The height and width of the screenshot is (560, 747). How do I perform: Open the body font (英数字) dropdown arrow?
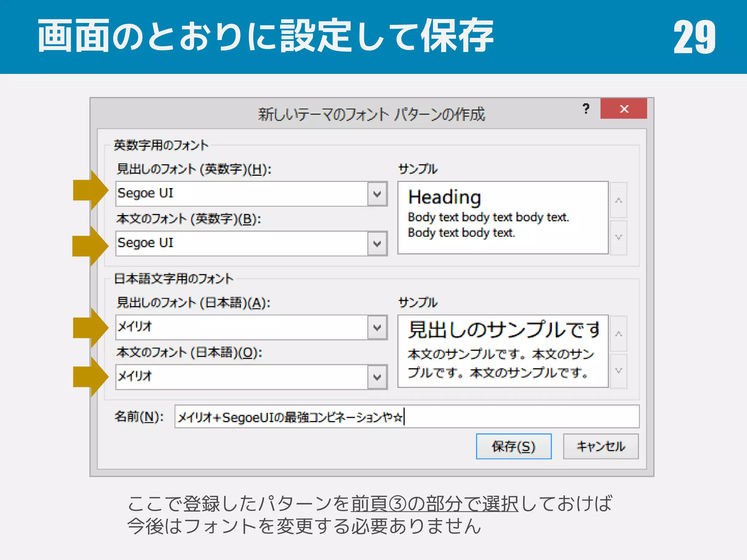(x=378, y=243)
